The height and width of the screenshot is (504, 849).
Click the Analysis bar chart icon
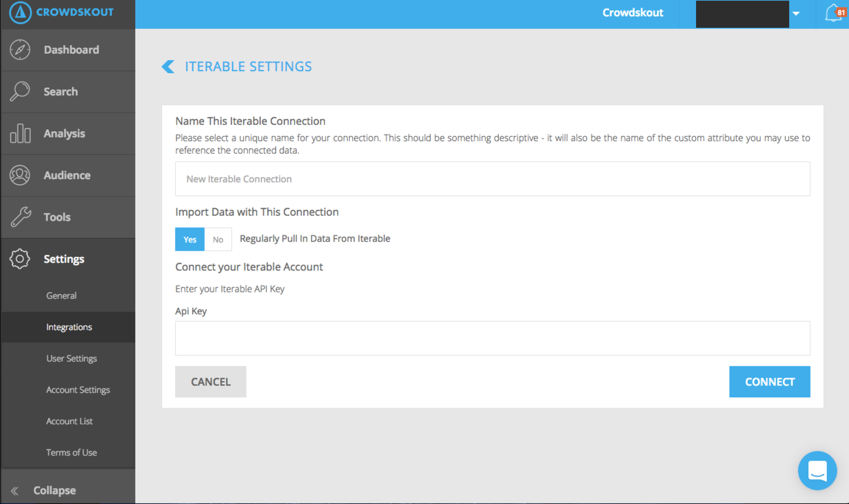coord(20,133)
